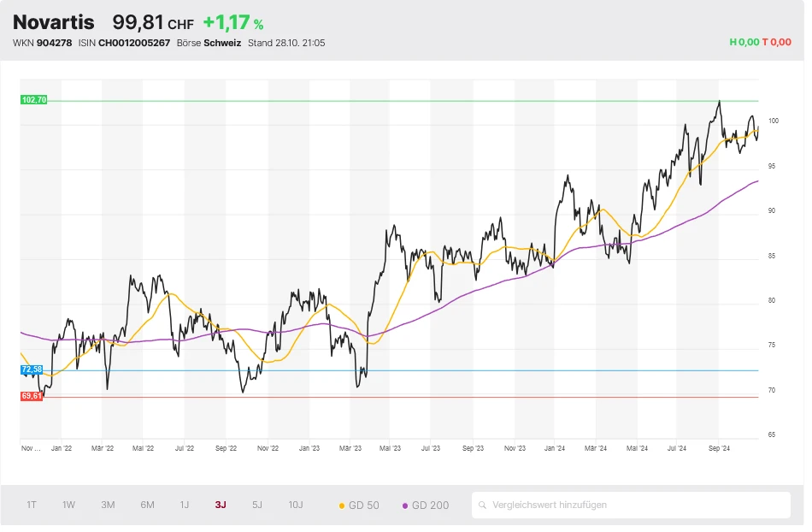The height and width of the screenshot is (532, 812).
Task: Click the green 102,70 high price marker
Action: tap(34, 100)
